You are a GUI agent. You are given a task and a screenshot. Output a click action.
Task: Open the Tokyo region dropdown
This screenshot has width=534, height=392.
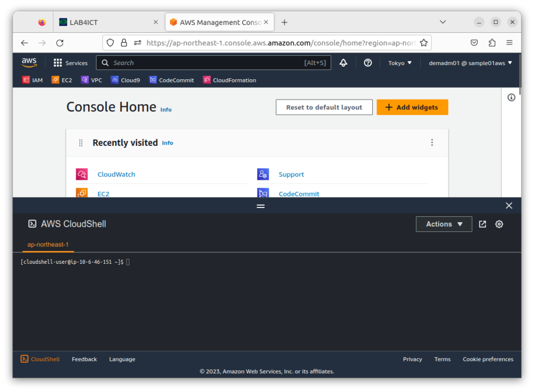pyautogui.click(x=399, y=63)
